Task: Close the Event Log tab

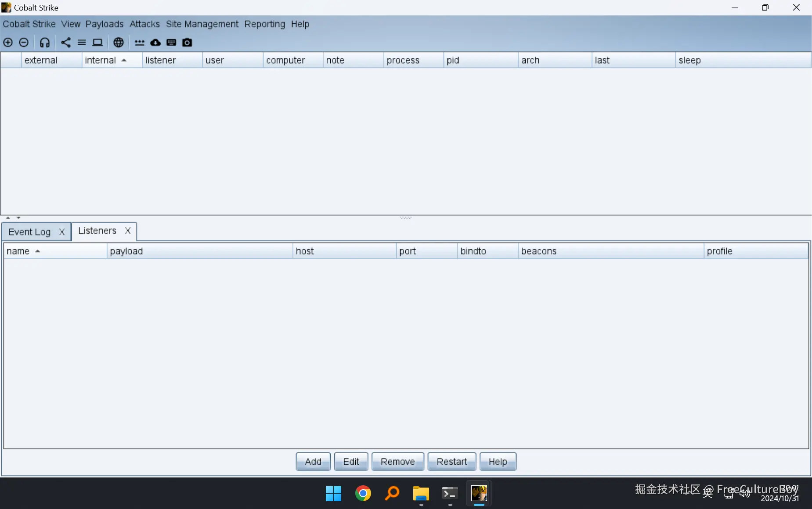Action: tap(62, 232)
